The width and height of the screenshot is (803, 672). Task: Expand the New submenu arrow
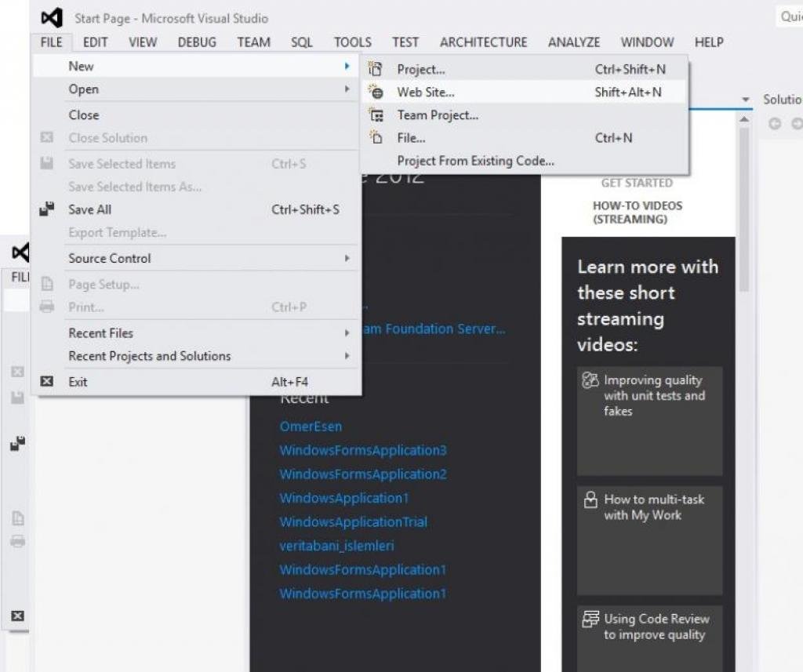(347, 66)
